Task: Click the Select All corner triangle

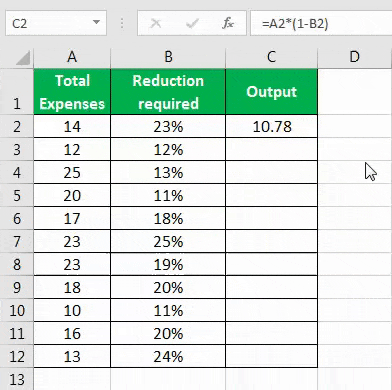Action: point(23,58)
